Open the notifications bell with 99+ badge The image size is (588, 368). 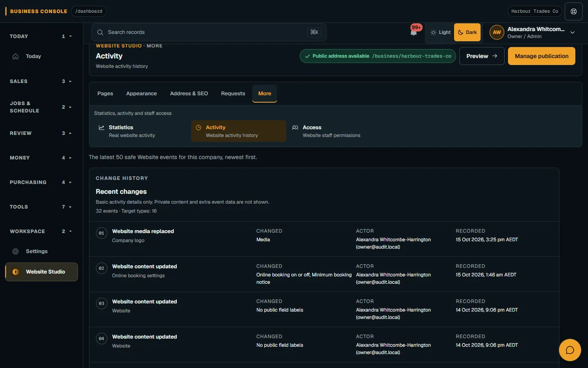[x=414, y=32]
